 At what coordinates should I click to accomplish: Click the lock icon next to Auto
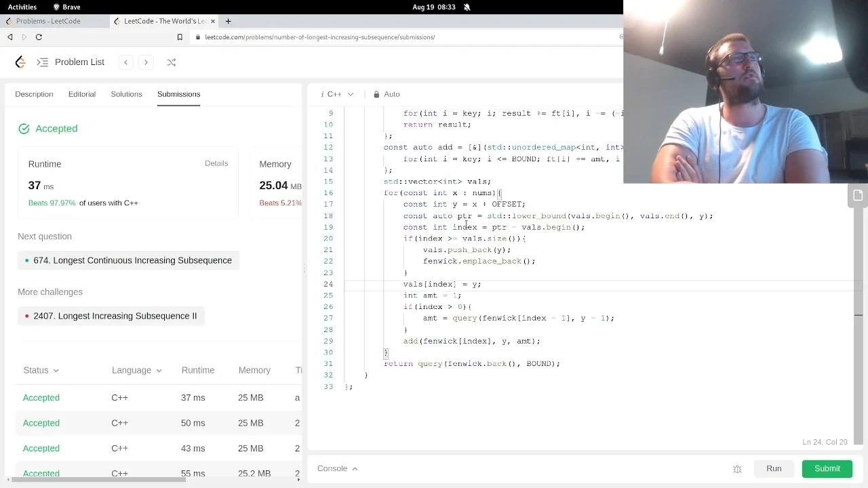click(x=377, y=94)
